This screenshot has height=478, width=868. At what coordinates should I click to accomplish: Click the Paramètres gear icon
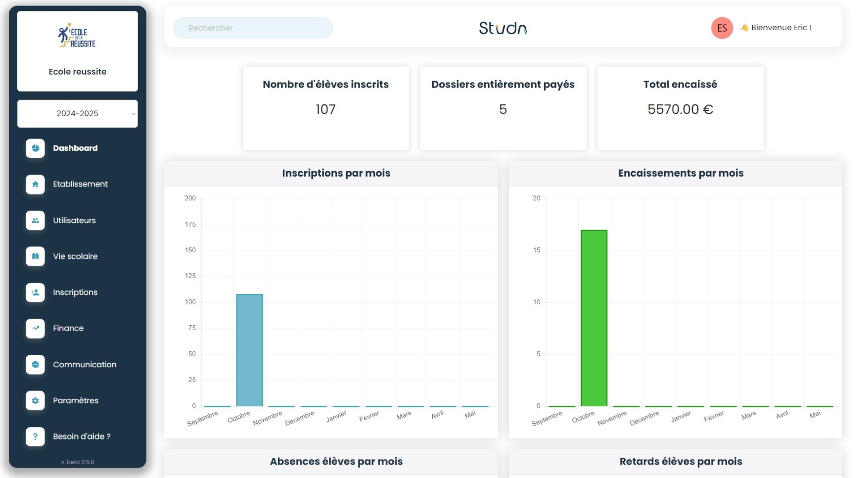[x=35, y=400]
